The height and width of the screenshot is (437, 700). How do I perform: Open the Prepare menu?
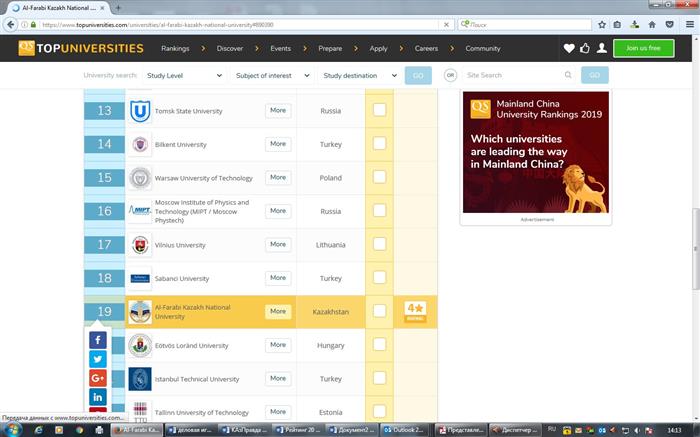tap(330, 48)
